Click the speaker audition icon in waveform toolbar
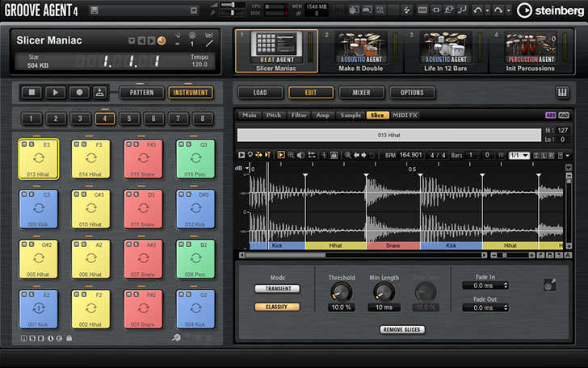This screenshot has width=588, height=368. [300, 155]
